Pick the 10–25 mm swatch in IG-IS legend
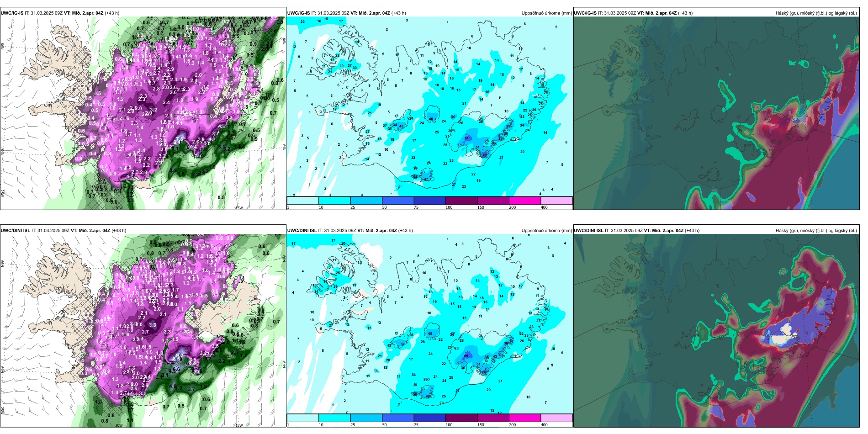This screenshot has width=868, height=434. pos(334,201)
